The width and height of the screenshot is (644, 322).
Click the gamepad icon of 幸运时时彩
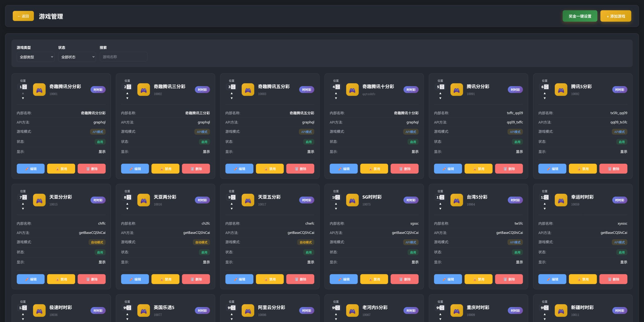(561, 200)
